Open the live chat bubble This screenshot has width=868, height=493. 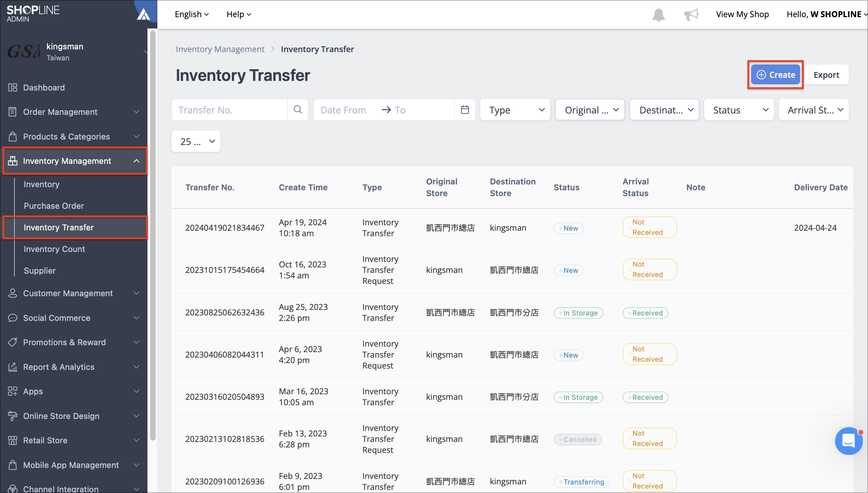click(848, 441)
